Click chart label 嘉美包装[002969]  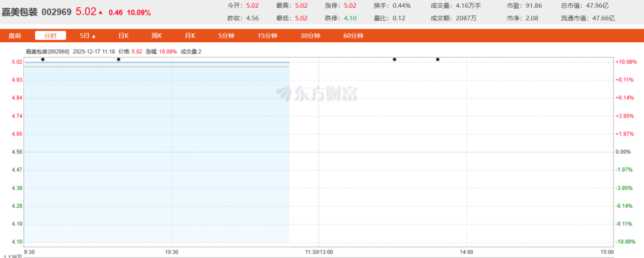[48, 52]
